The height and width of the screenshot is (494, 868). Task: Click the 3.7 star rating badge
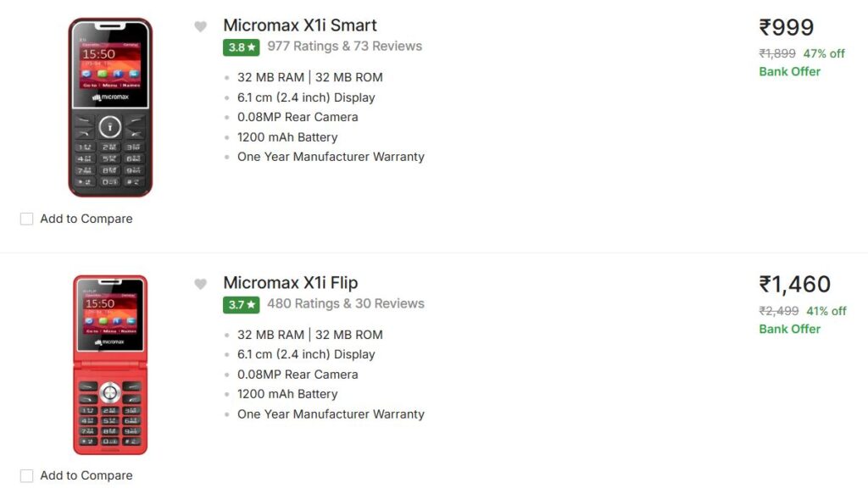click(x=242, y=305)
